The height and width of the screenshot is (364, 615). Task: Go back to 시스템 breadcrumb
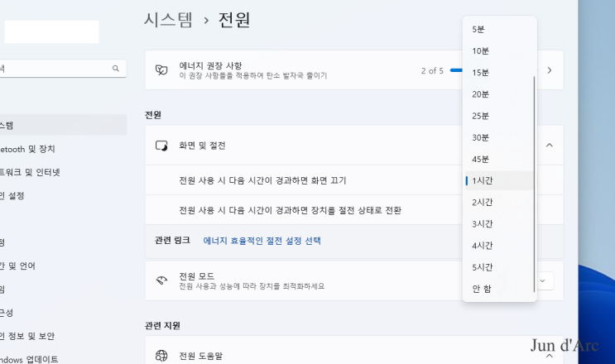[x=168, y=20]
